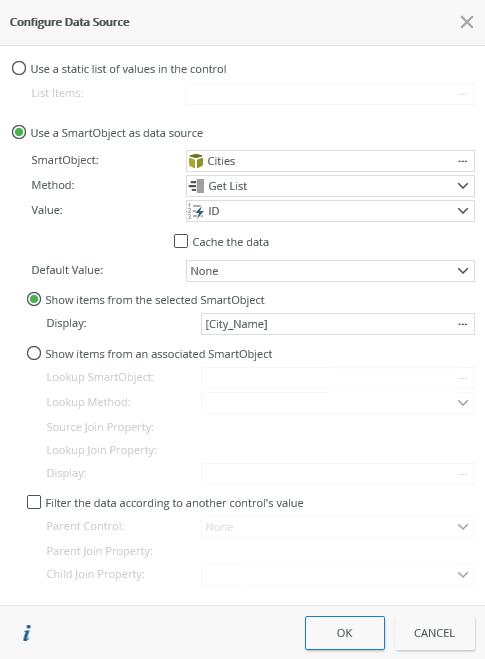
Task: Click the Cities SmartObject cube icon
Action: point(196,161)
